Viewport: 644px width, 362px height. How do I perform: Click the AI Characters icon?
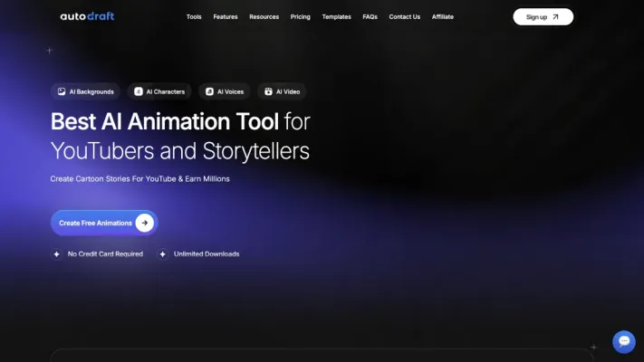tap(139, 91)
